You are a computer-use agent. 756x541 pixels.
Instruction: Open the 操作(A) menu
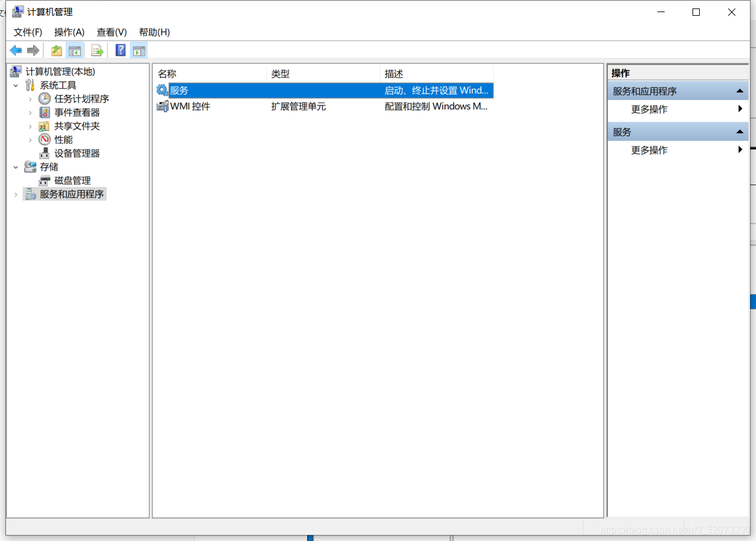point(70,32)
